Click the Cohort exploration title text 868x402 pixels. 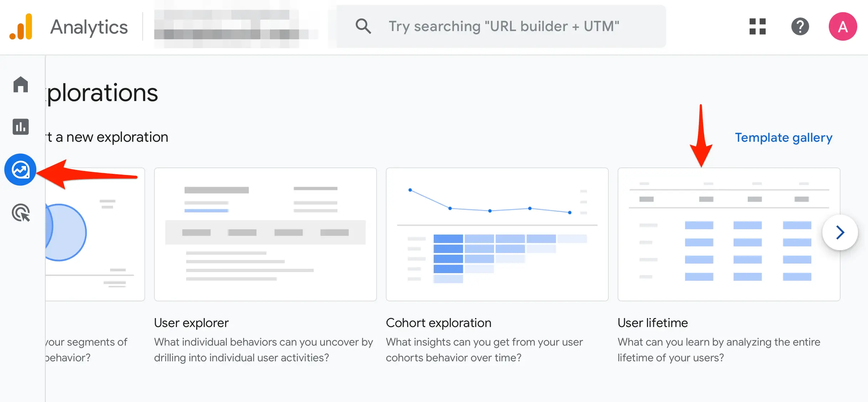[438, 323]
